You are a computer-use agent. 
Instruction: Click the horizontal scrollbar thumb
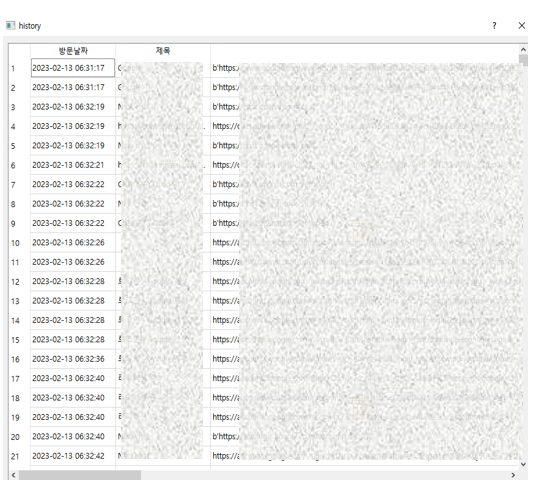click(80, 475)
